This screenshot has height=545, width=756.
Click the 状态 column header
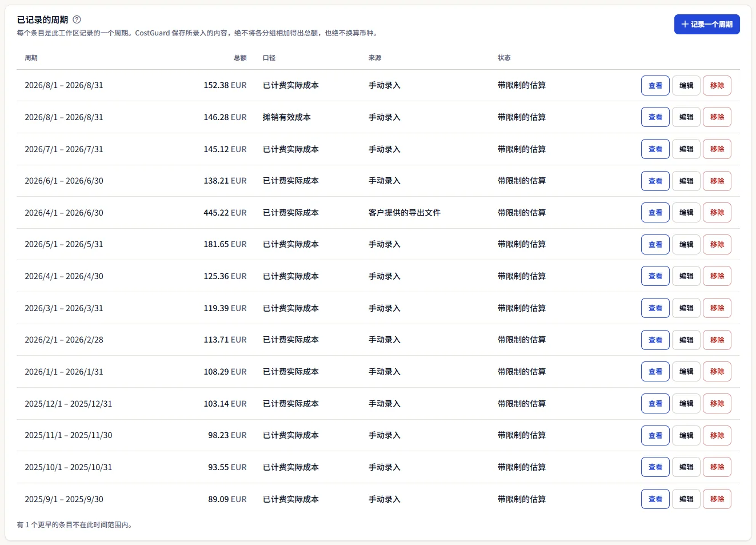[504, 58]
